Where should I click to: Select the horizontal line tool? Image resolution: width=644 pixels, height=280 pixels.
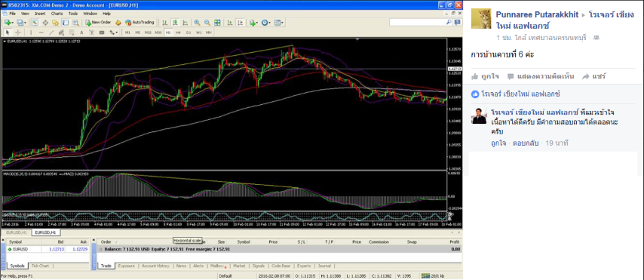[x=41, y=32]
